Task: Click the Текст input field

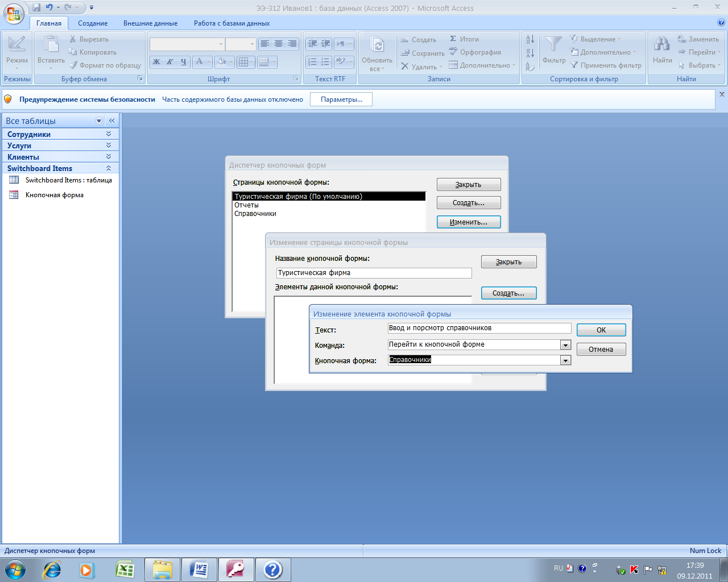Action: click(x=479, y=328)
